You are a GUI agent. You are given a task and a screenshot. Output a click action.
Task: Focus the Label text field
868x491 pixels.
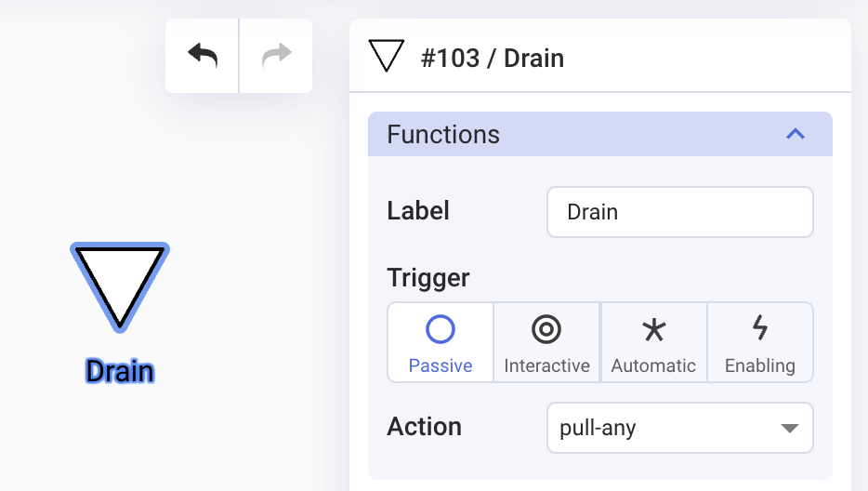point(679,212)
